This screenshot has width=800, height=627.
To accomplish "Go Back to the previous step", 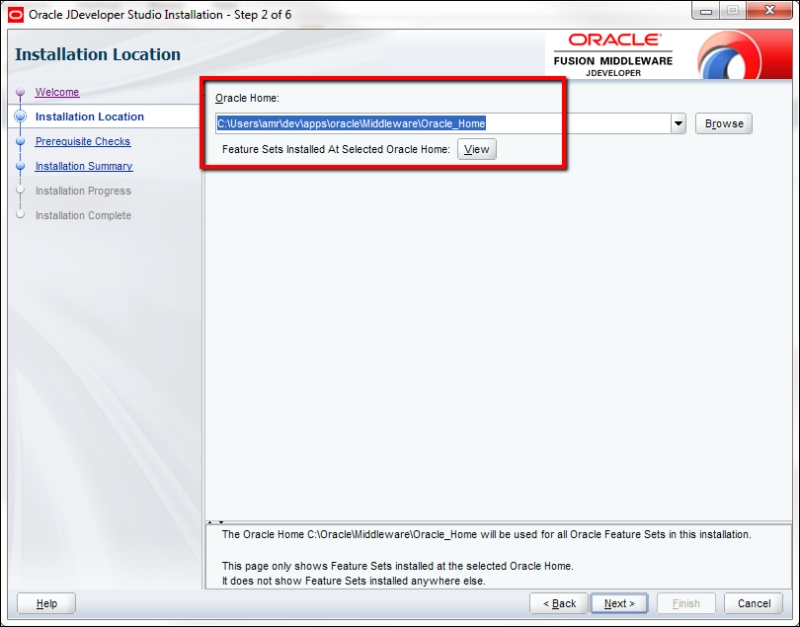I will (559, 604).
